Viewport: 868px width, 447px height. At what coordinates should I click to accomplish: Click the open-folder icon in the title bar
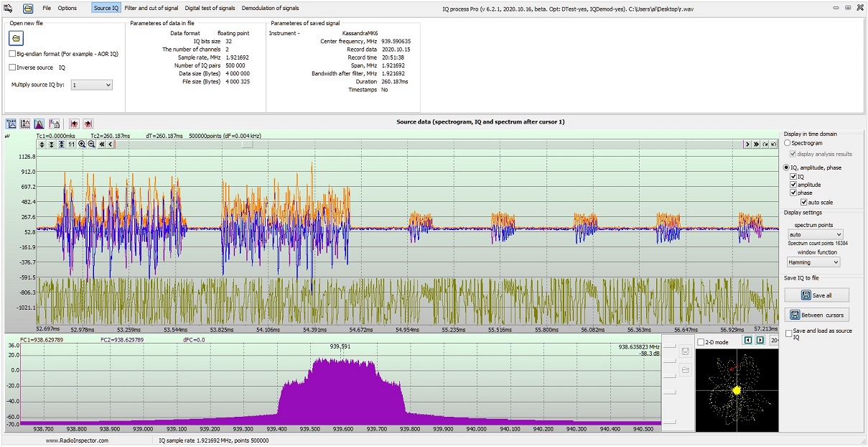coord(28,8)
